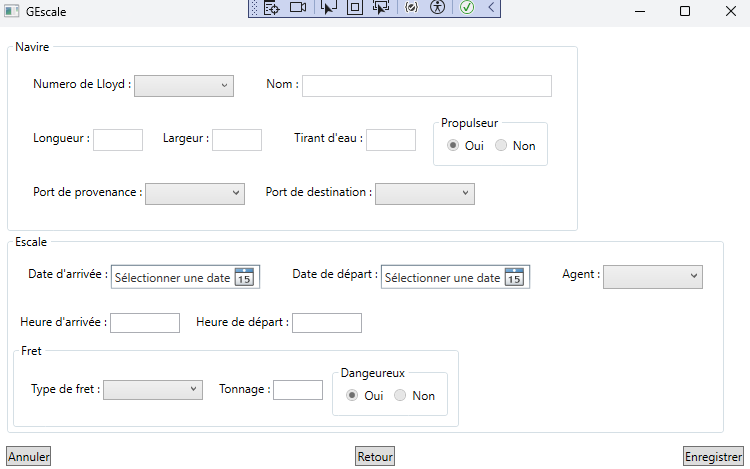Click the Enregistrer button

tap(713, 457)
